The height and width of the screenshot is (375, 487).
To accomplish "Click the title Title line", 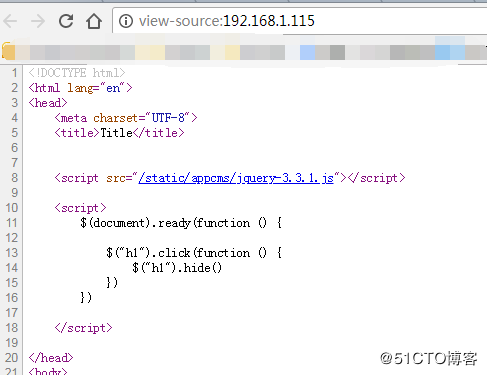I will coord(119,133).
